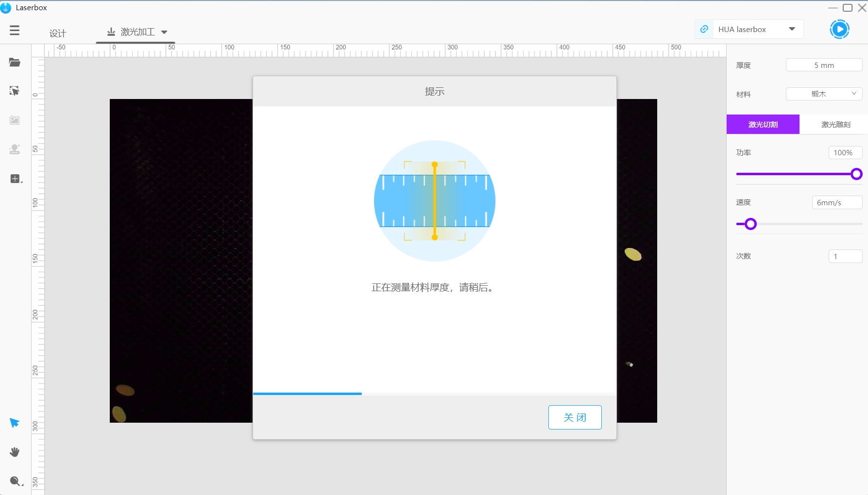Switch to the 设计 tab

58,33
